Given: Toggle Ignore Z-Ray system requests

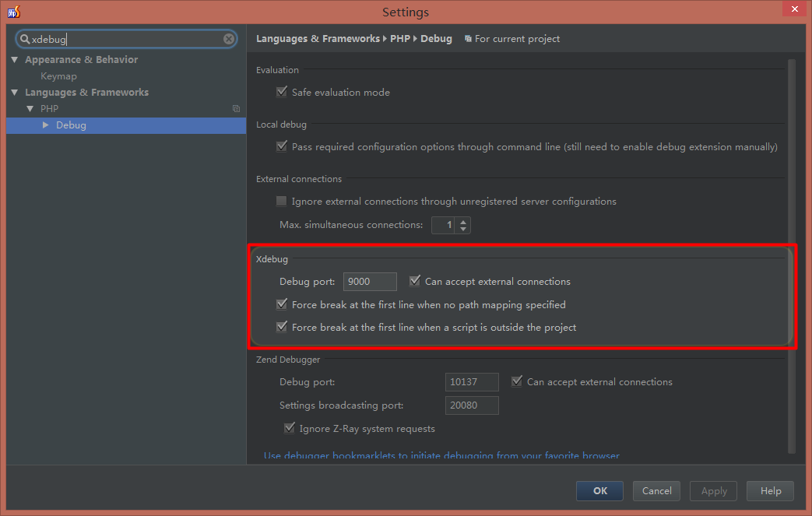Looking at the screenshot, I should click(290, 428).
